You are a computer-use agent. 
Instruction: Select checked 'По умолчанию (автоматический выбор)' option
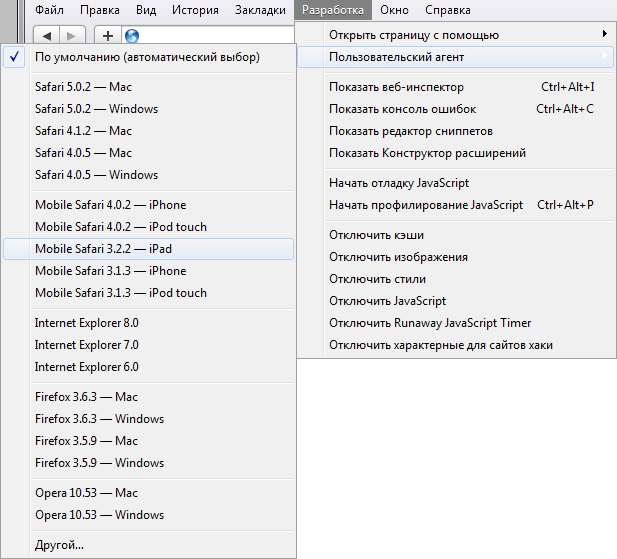click(147, 58)
